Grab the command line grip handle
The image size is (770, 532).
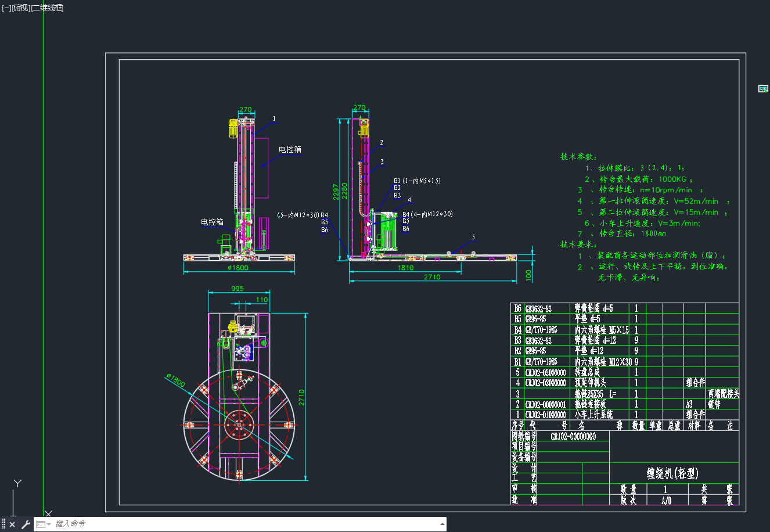click(x=4, y=524)
